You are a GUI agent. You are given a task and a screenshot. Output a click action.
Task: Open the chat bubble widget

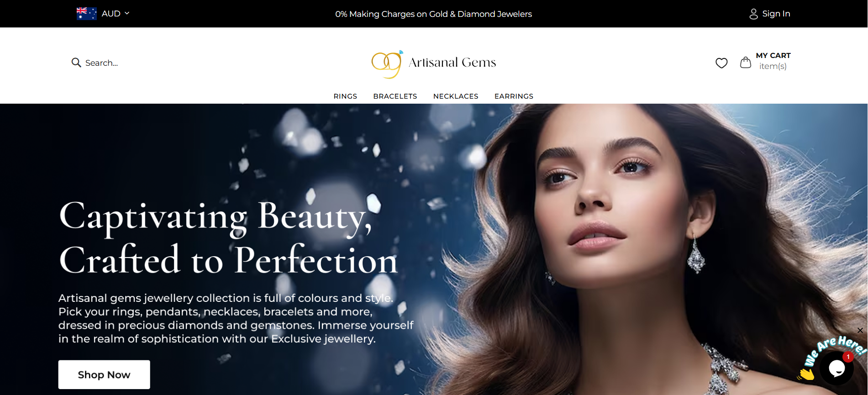click(x=836, y=368)
